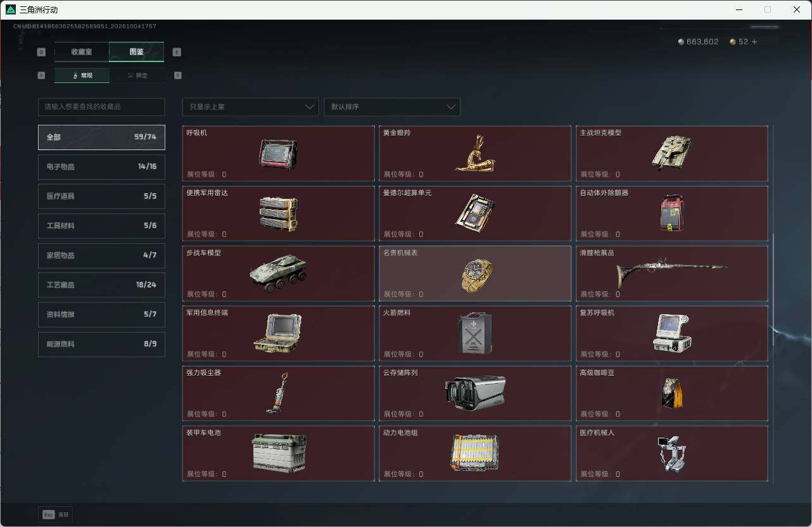Viewport: 812px width, 527px height.
Task: Select the 强力吸尘器 vacuum cleaner item
Action: 278,393
